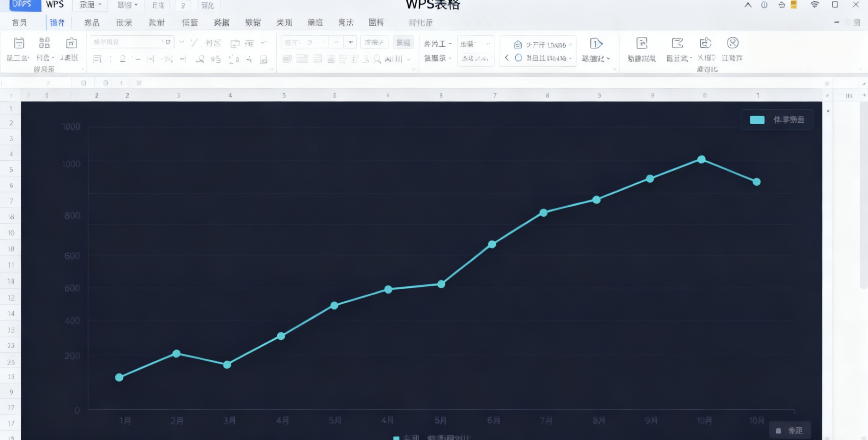Click the paste clipboard icon in the ribbon
The height and width of the screenshot is (440, 868).
coord(18,43)
